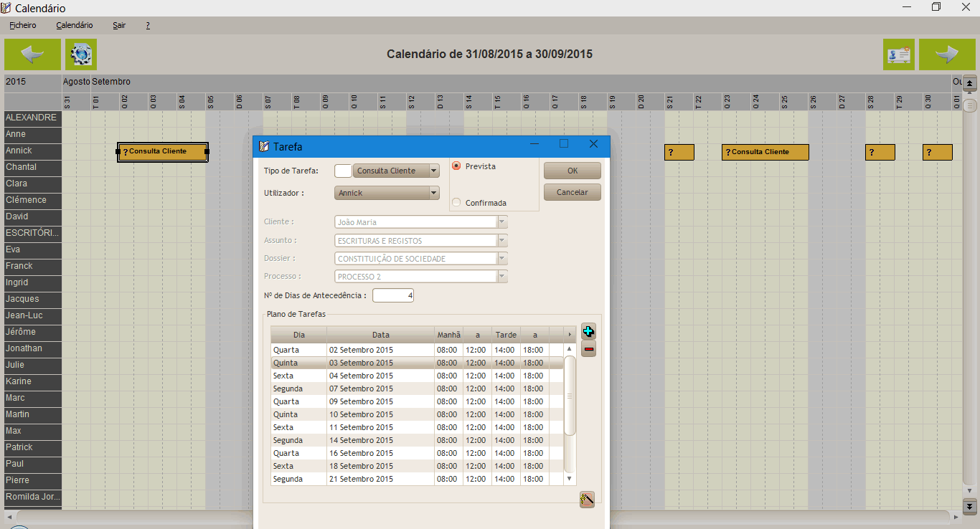Click OK to confirm the task
This screenshot has height=529, width=980.
[572, 171]
